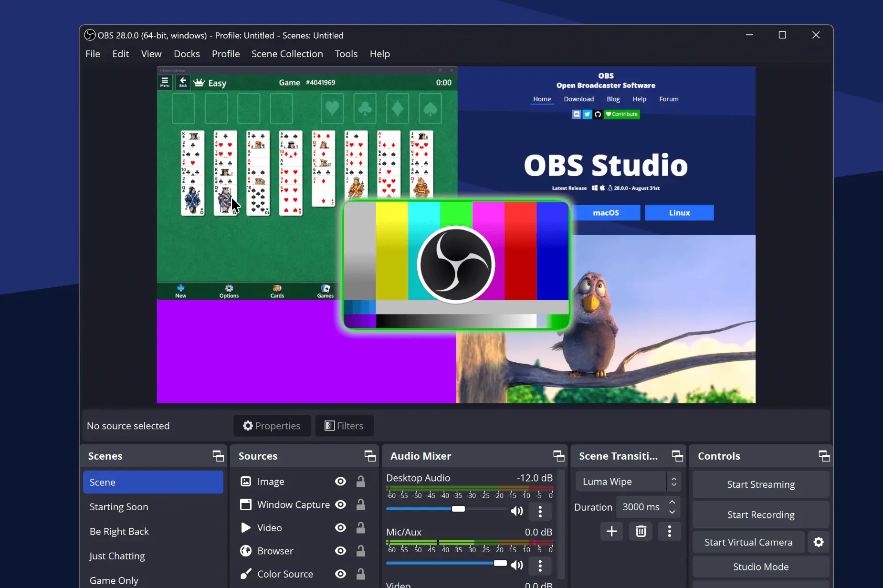
Task: Select the Starting Soon scene
Action: [x=153, y=507]
